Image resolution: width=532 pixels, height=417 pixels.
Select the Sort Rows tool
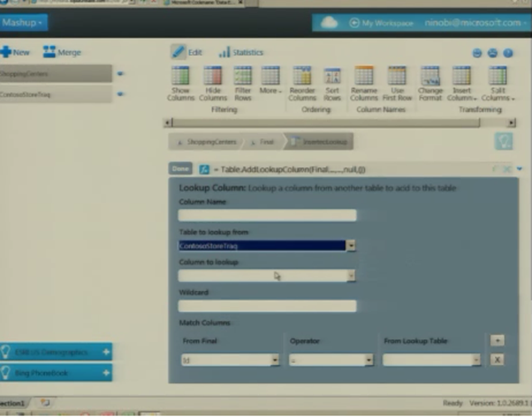click(332, 84)
